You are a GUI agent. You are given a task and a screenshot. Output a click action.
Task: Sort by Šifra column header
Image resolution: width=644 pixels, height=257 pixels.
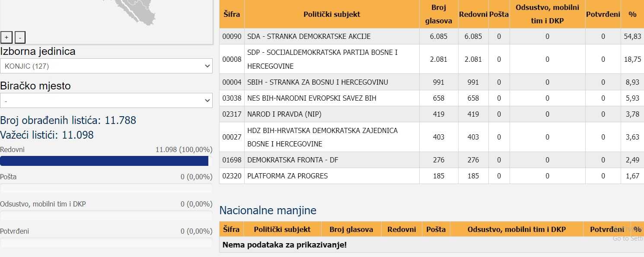click(232, 14)
